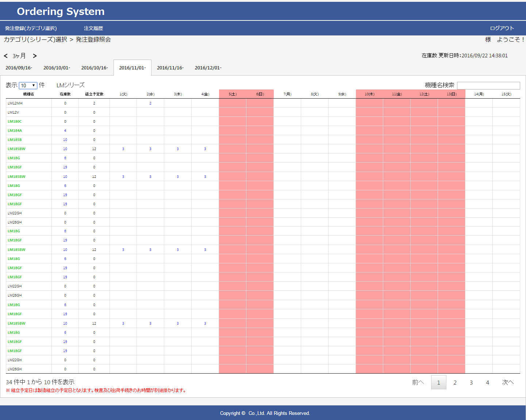The height and width of the screenshot is (420, 526).
Task: Switch to the 2016/10/01- tab
Action: coord(57,68)
